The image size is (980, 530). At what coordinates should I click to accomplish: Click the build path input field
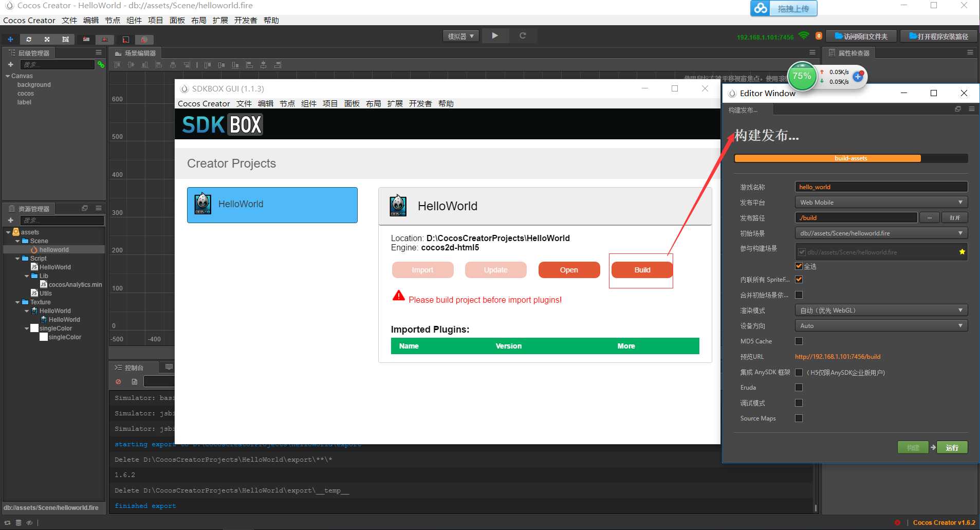856,217
